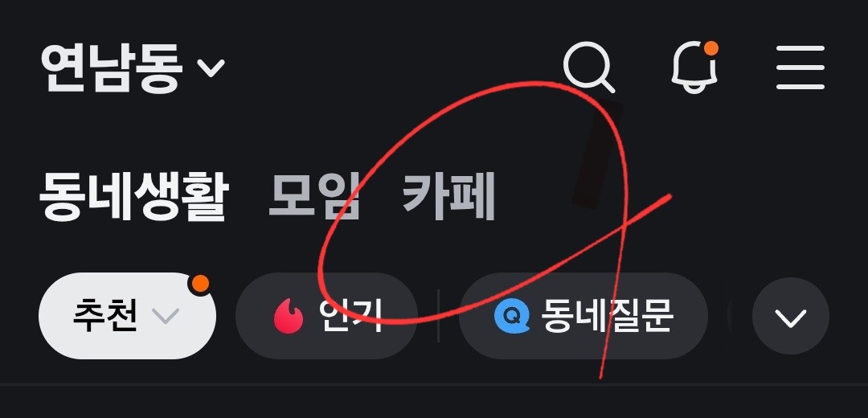Viewport: 868px width, 418px height.
Task: Select the 추천 filter chip
Action: point(127,316)
